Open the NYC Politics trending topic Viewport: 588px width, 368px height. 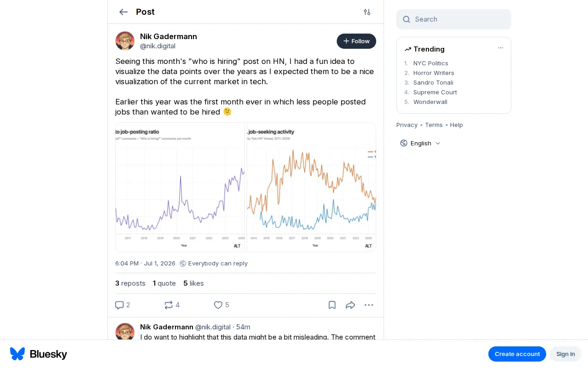(x=430, y=63)
